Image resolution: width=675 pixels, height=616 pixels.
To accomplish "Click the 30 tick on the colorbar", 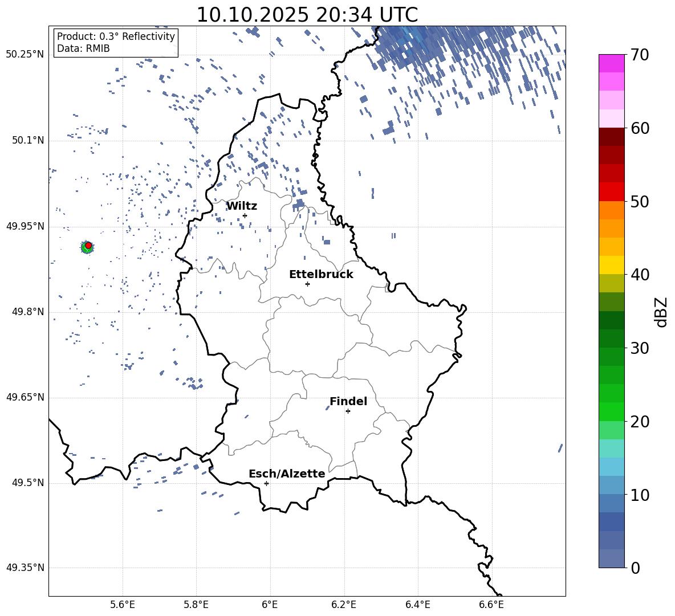I will 639,348.
